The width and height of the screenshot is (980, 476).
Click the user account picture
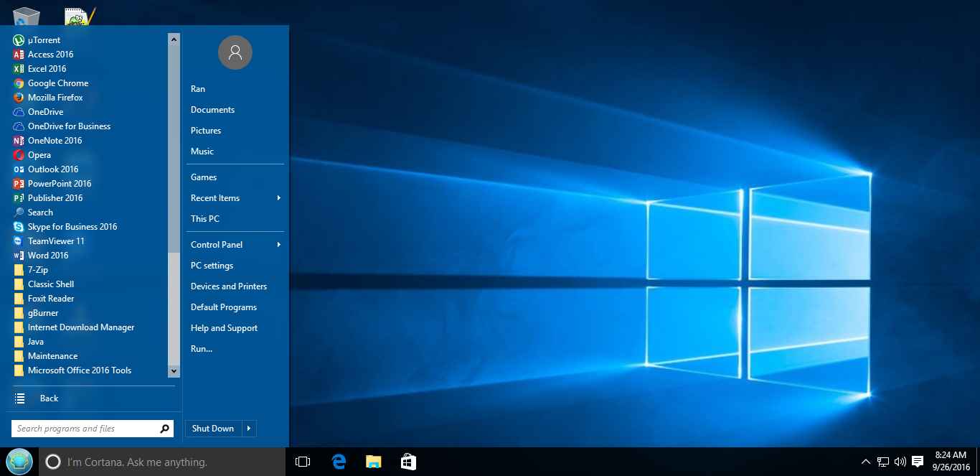pos(235,53)
